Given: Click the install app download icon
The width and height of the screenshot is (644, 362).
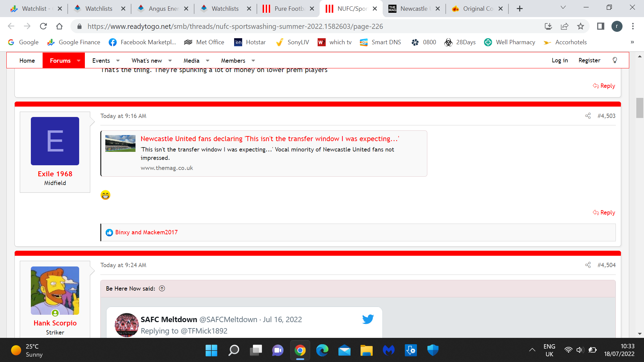Looking at the screenshot, I should tap(548, 26).
